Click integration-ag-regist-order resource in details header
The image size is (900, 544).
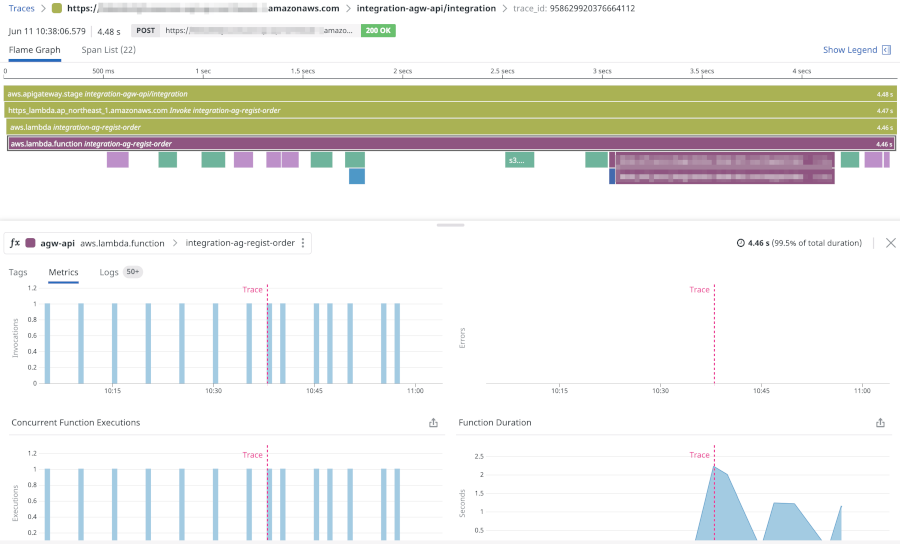(240, 243)
